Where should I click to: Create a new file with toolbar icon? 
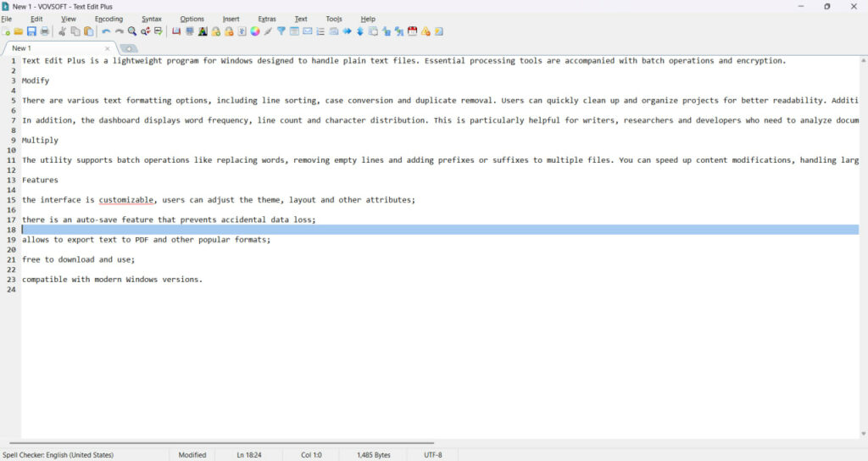point(6,31)
